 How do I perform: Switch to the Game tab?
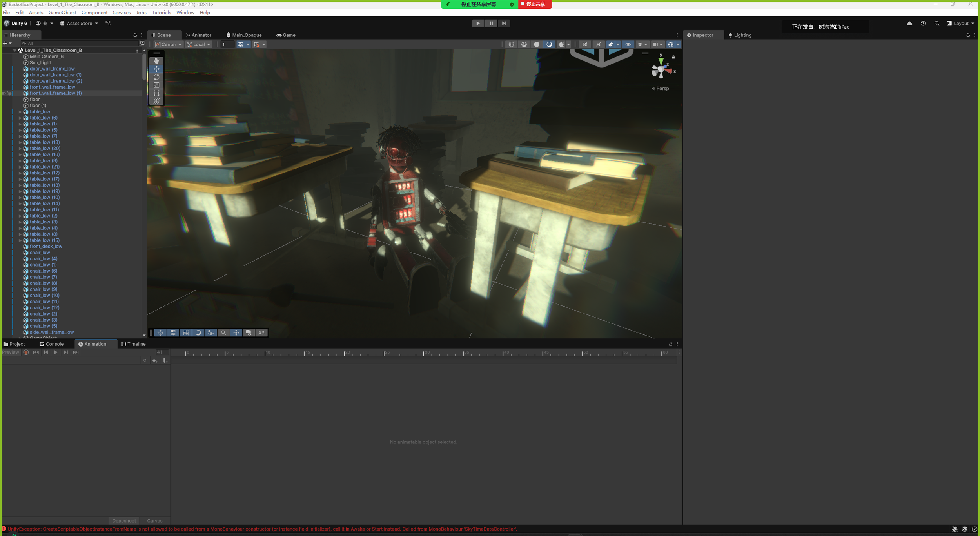[286, 35]
